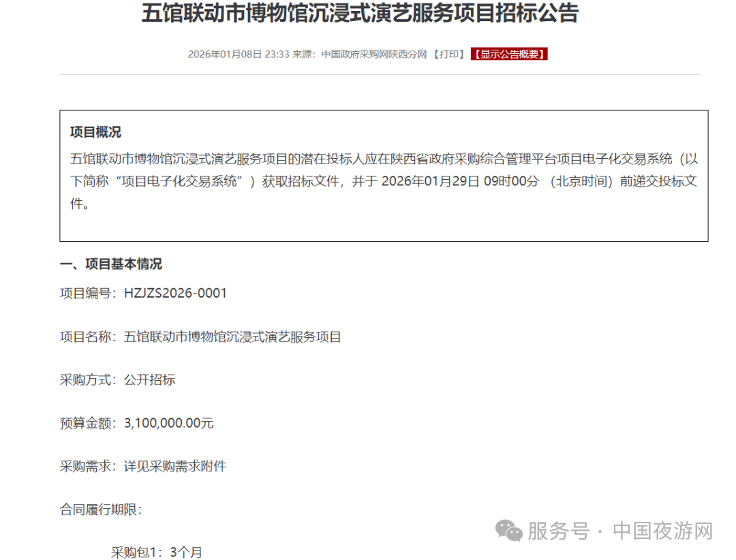Select the budget amount 3,100,000.00元
Viewport: 736px width, 560px height.
point(168,422)
